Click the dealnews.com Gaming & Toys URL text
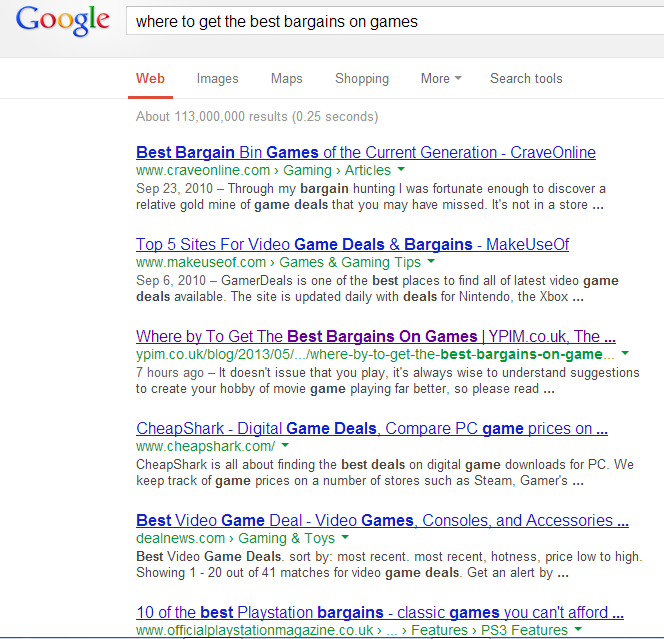The image size is (664, 639). point(235,538)
